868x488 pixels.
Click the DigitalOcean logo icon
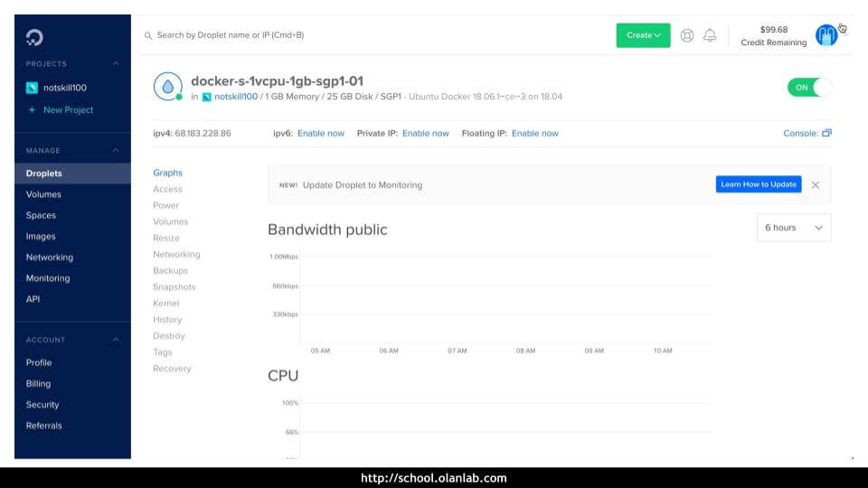point(34,36)
